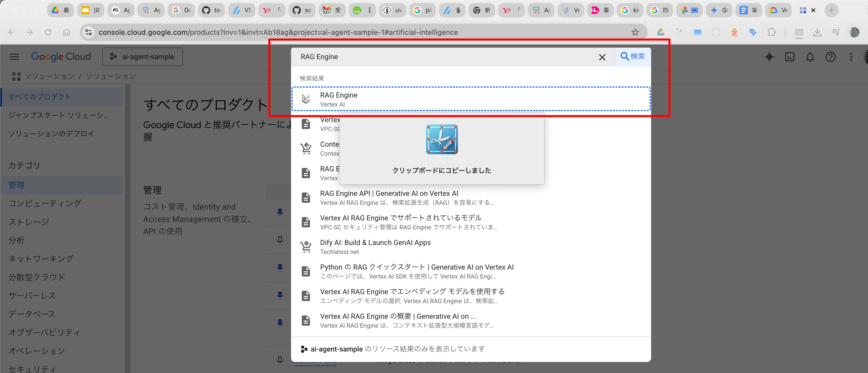Click the browser back arrow
The height and width of the screenshot is (373, 868).
point(12,32)
